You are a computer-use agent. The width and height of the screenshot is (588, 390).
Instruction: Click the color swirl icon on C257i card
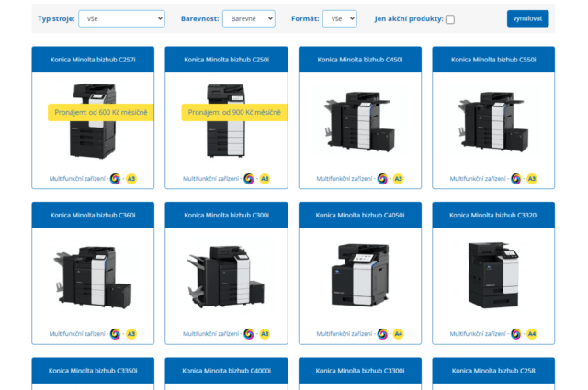click(115, 179)
